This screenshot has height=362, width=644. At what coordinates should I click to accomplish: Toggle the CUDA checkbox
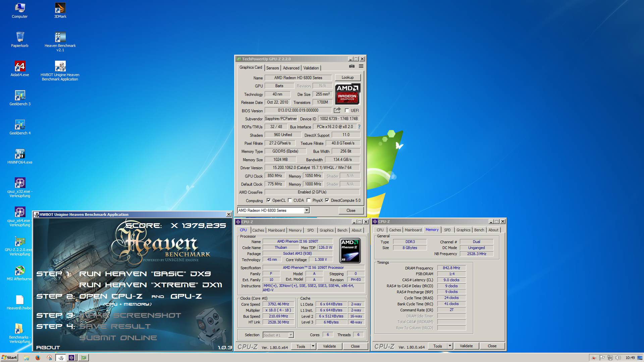click(x=290, y=200)
